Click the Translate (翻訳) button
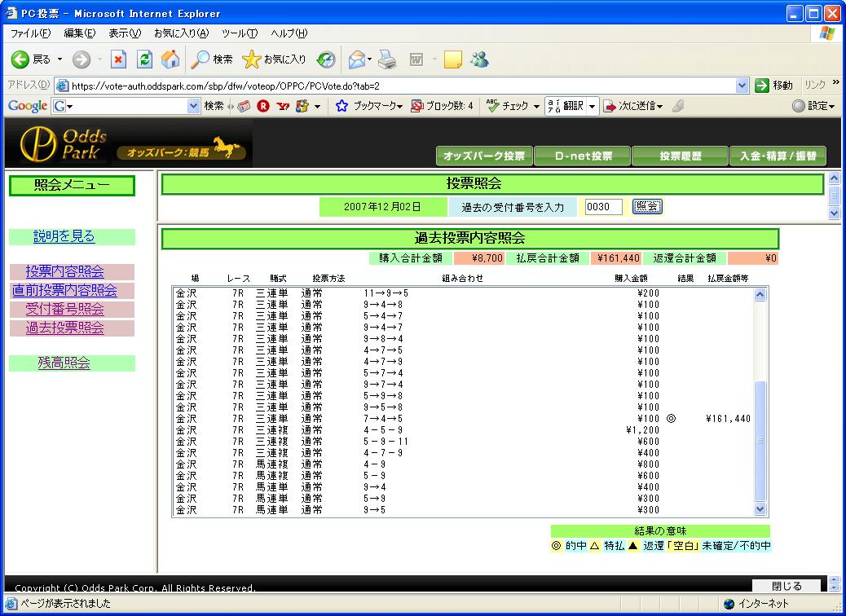 pos(566,106)
